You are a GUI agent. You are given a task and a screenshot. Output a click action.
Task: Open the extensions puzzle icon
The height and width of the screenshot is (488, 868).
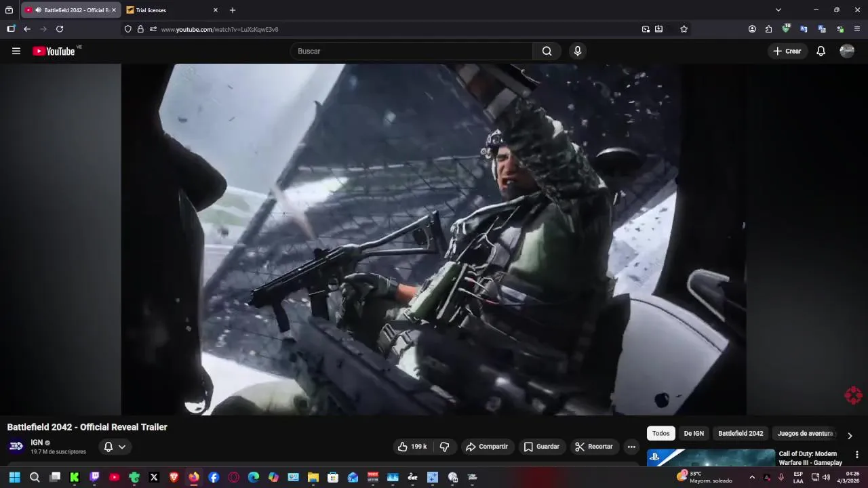pos(768,29)
